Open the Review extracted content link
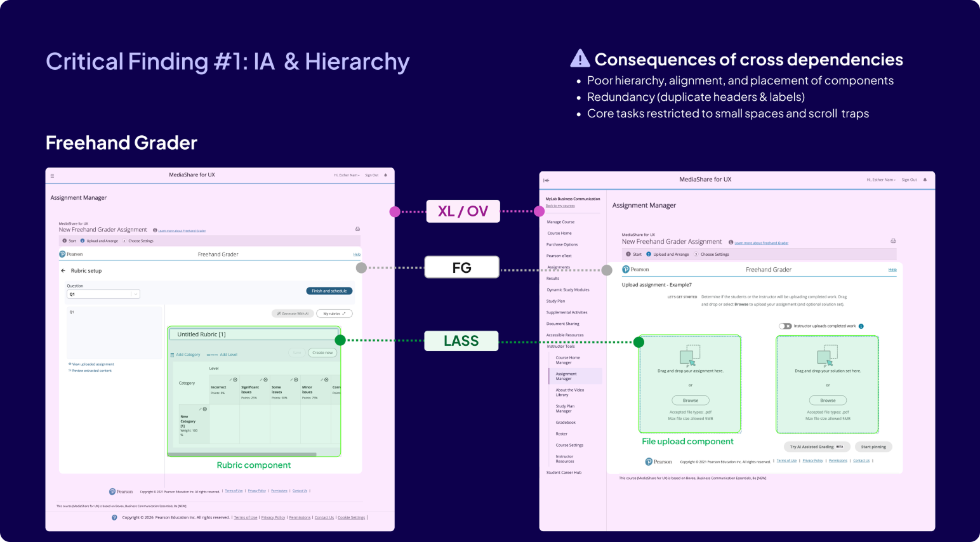The width and height of the screenshot is (980, 542). (x=91, y=371)
